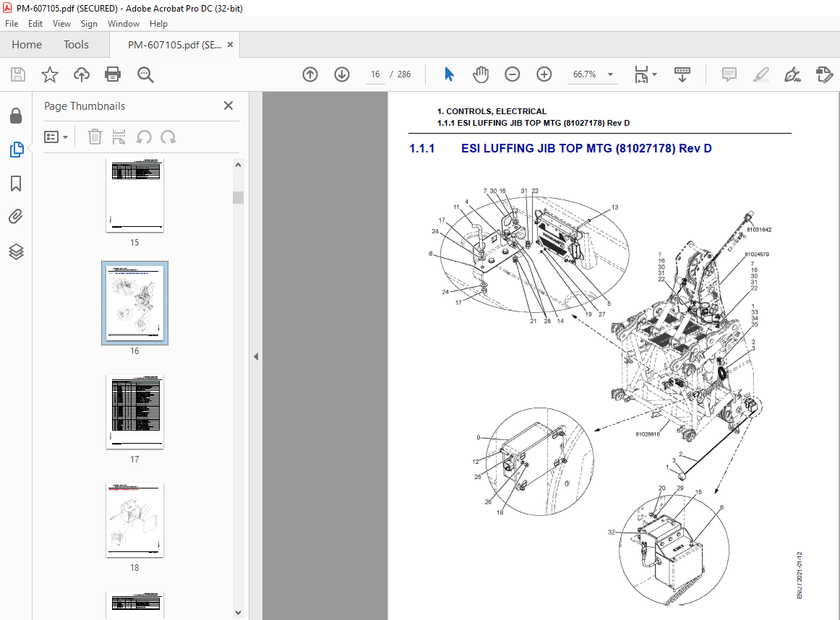Image resolution: width=840 pixels, height=620 pixels.
Task: Choose the Selection arrow tool
Action: pos(449,74)
